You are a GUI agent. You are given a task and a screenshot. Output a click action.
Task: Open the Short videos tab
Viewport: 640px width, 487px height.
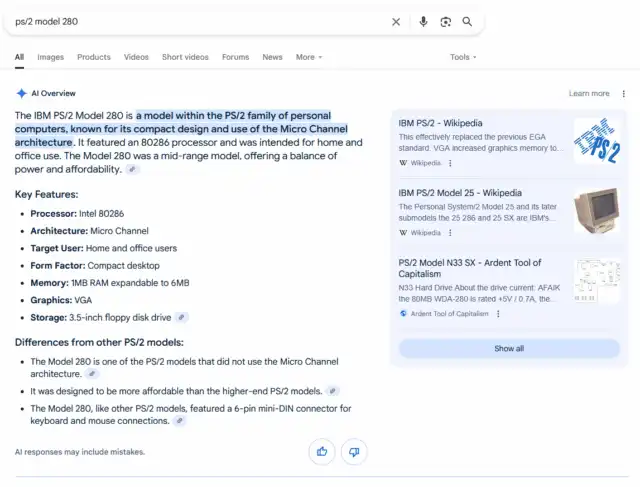coord(185,57)
